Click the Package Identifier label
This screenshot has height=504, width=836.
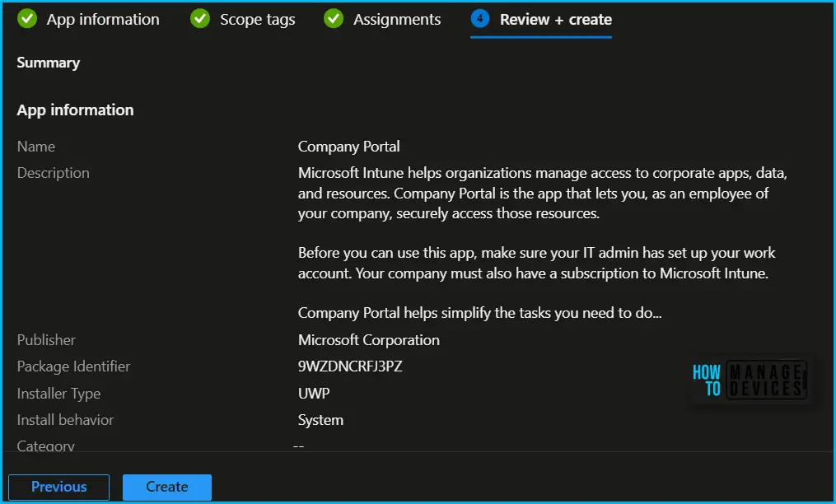(73, 367)
